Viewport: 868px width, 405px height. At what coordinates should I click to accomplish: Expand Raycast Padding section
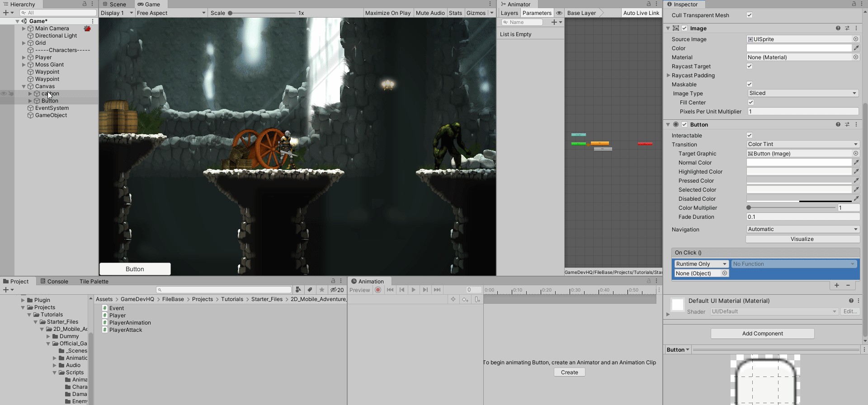[668, 75]
